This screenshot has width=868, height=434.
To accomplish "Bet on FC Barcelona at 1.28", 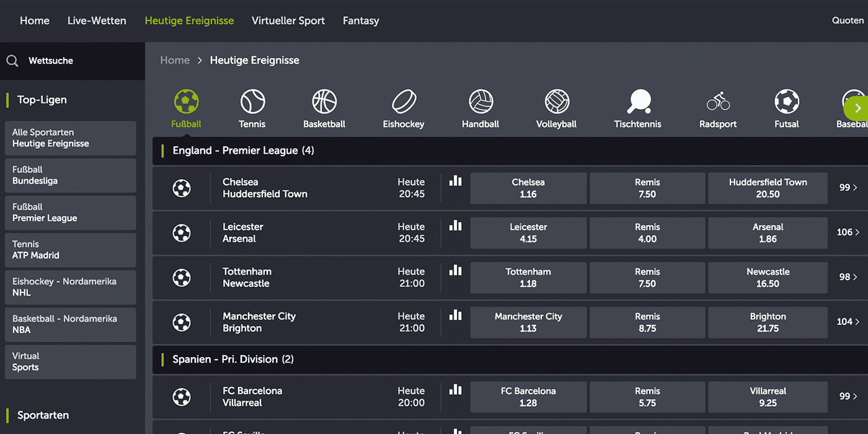I will (528, 397).
